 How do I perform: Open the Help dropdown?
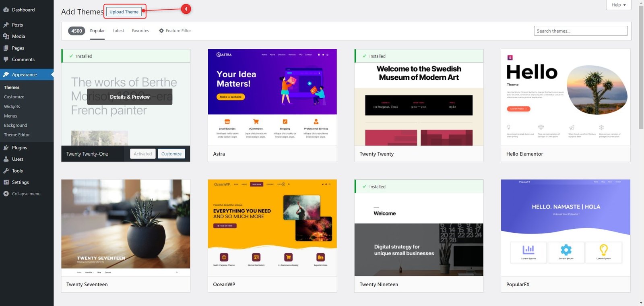coord(619,5)
